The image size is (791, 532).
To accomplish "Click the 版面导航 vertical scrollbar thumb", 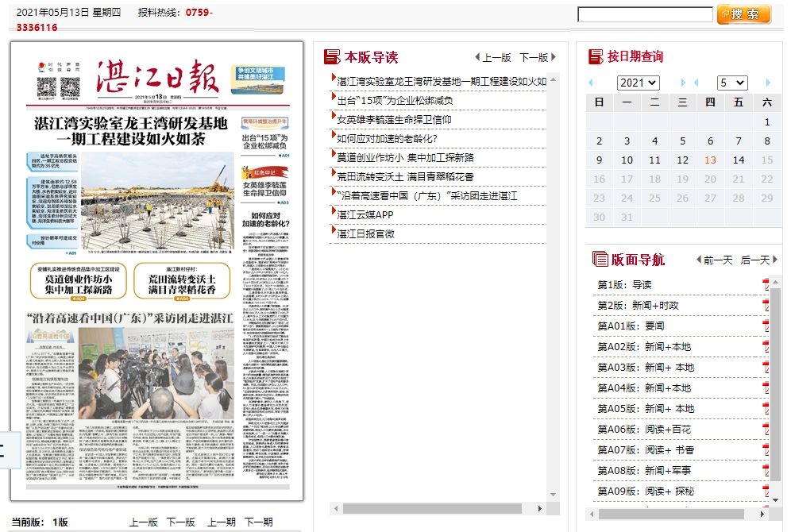I will point(775,385).
